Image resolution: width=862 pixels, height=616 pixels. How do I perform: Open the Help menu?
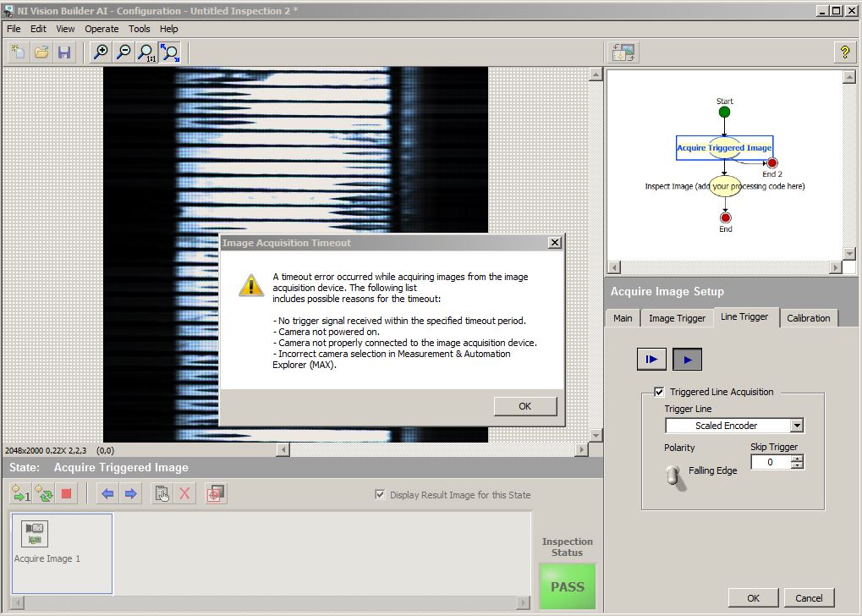tap(169, 29)
